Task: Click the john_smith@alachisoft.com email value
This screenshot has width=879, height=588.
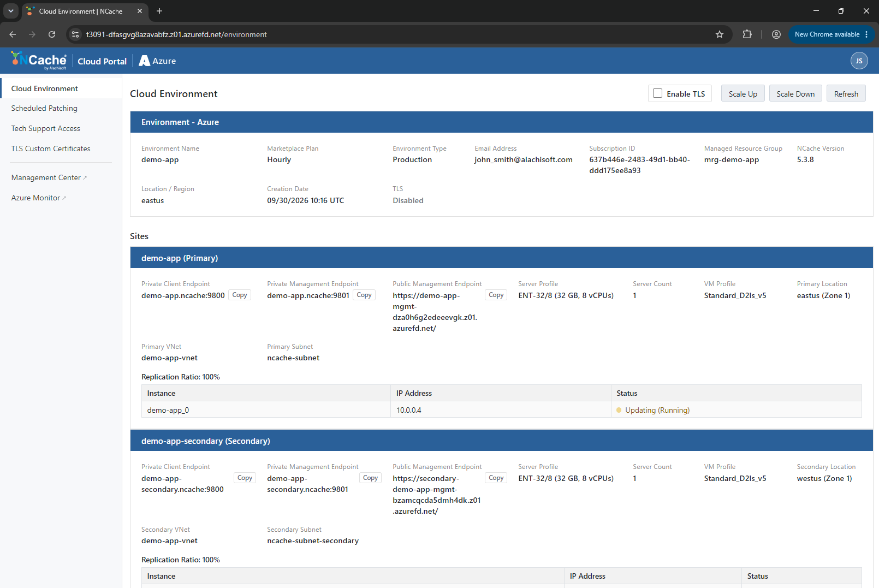Action: pyautogui.click(x=523, y=159)
